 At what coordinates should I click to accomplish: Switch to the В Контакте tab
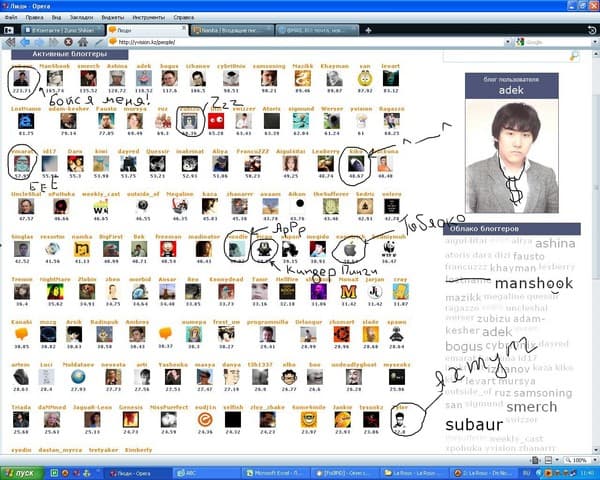click(x=63, y=30)
